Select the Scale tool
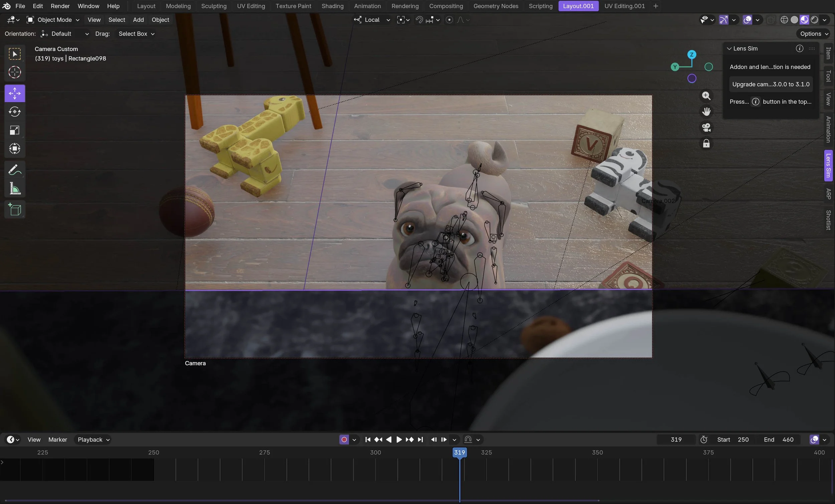 (x=15, y=130)
